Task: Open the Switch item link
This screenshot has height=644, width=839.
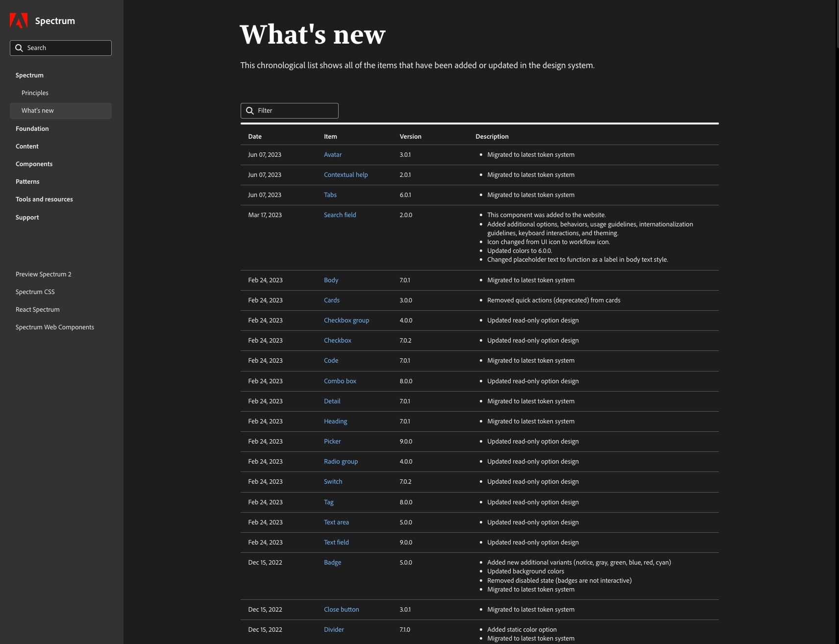Action: point(333,482)
